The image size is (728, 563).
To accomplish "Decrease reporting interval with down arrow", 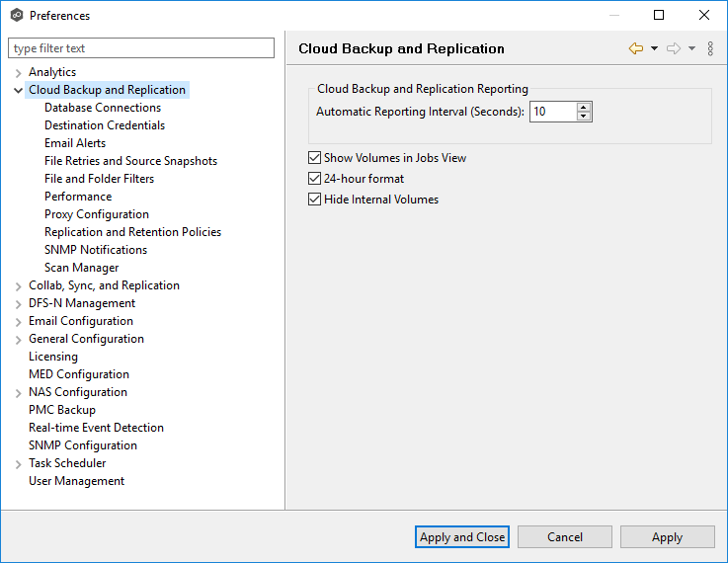I will 584,117.
